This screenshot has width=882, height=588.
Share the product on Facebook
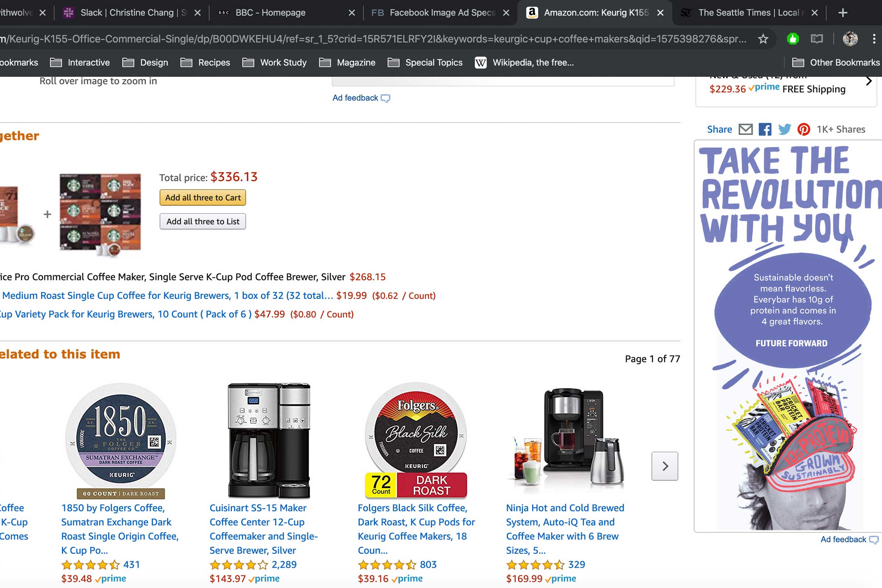(765, 129)
